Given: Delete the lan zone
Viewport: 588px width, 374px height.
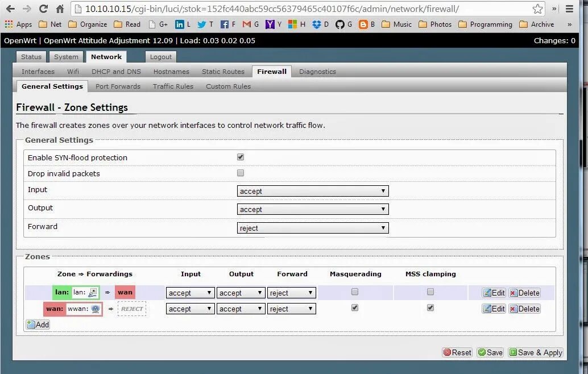Looking at the screenshot, I should click(x=525, y=293).
